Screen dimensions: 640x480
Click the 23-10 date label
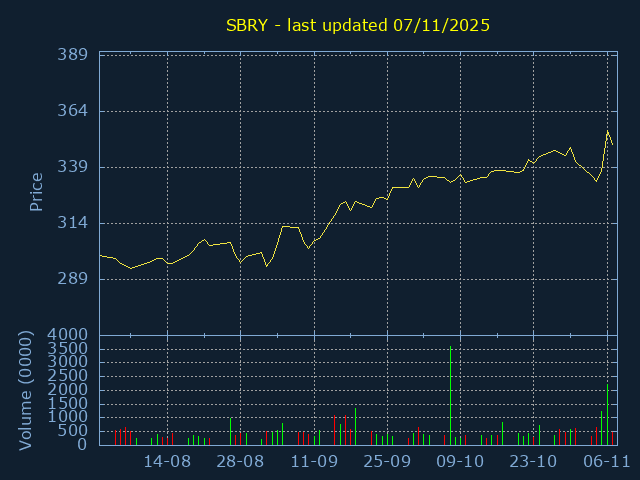pos(533,462)
